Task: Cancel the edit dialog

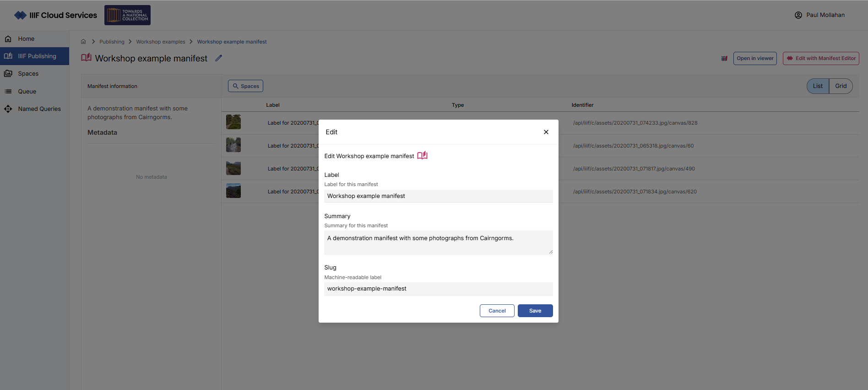Action: 497,311
